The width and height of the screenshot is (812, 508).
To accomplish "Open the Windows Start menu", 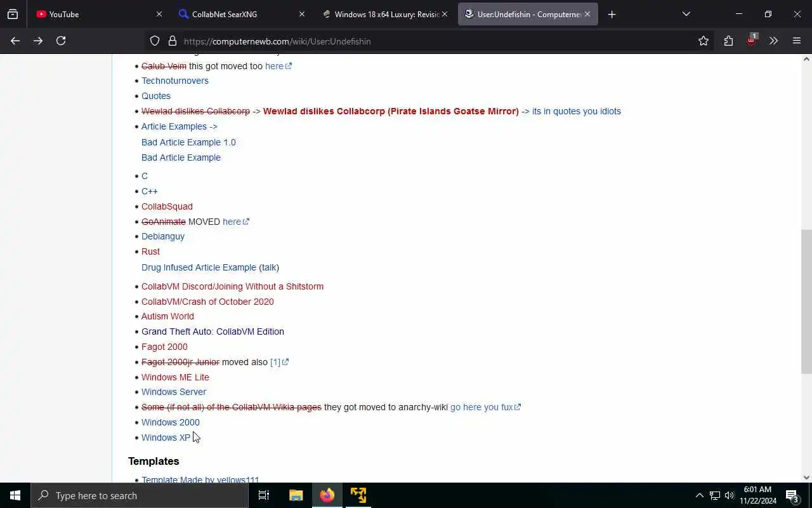I will tap(15, 495).
